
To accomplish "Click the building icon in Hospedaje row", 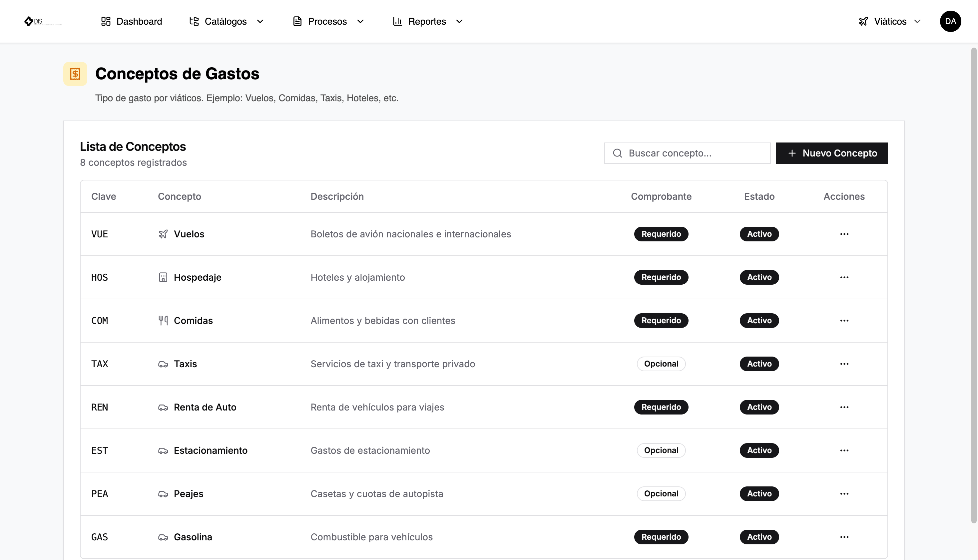I will pyautogui.click(x=163, y=277).
